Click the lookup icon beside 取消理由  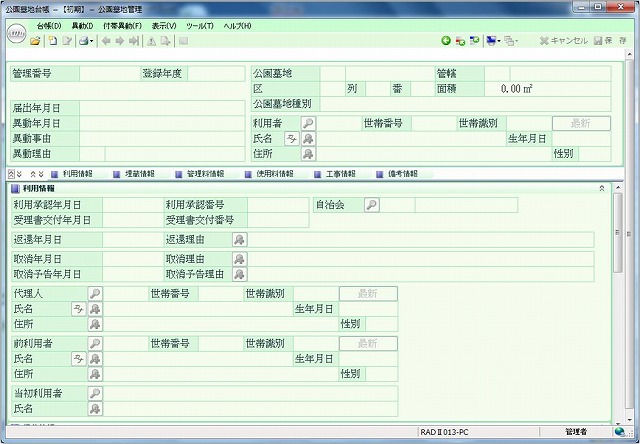240,259
